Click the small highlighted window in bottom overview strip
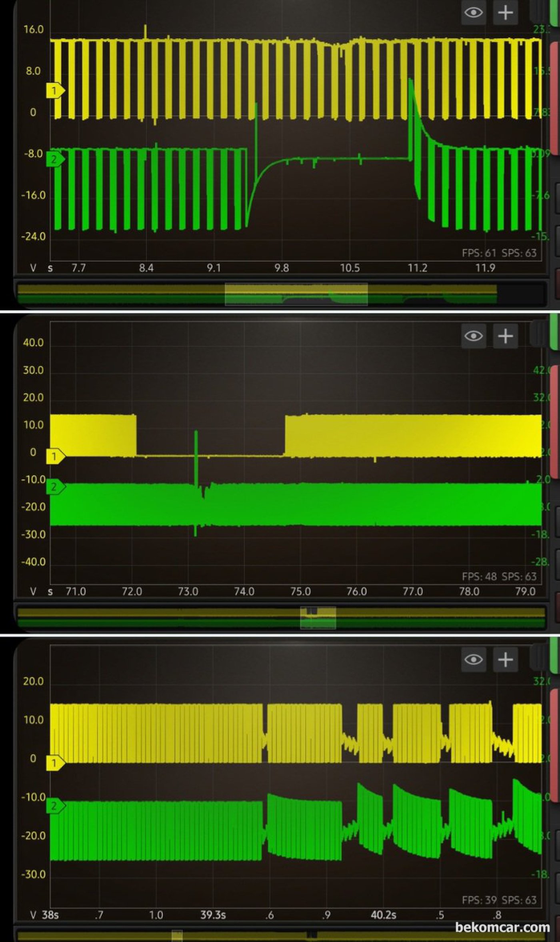The width and height of the screenshot is (560, 942). click(x=177, y=936)
